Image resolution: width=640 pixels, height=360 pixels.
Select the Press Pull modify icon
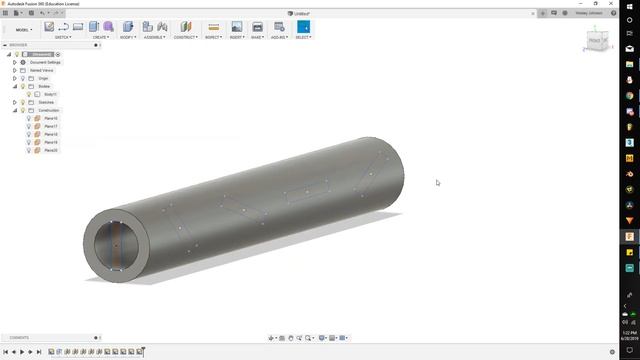(x=128, y=27)
